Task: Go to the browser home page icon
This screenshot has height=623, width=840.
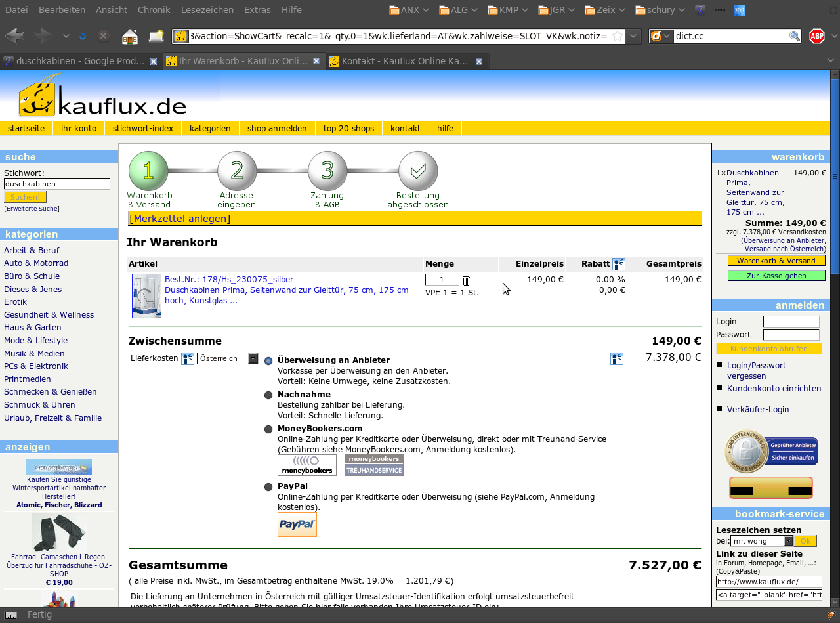Action: point(130,36)
